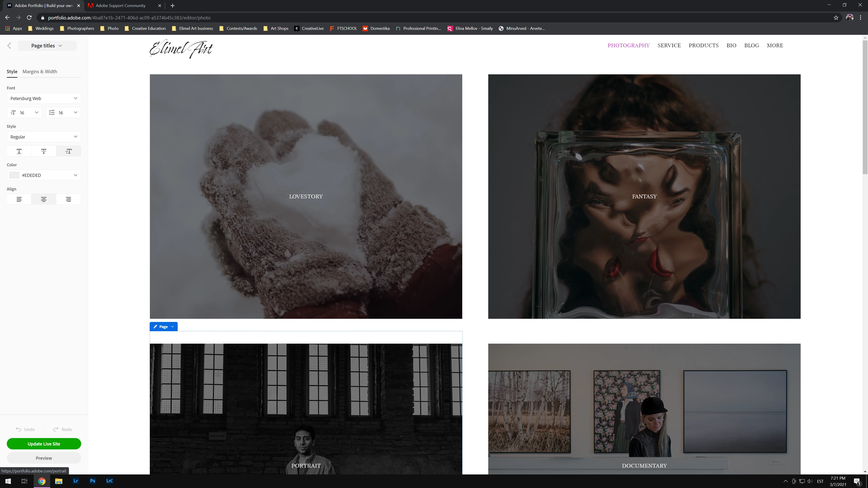Align page titles to the left
The height and width of the screenshot is (488, 868).
point(19,199)
